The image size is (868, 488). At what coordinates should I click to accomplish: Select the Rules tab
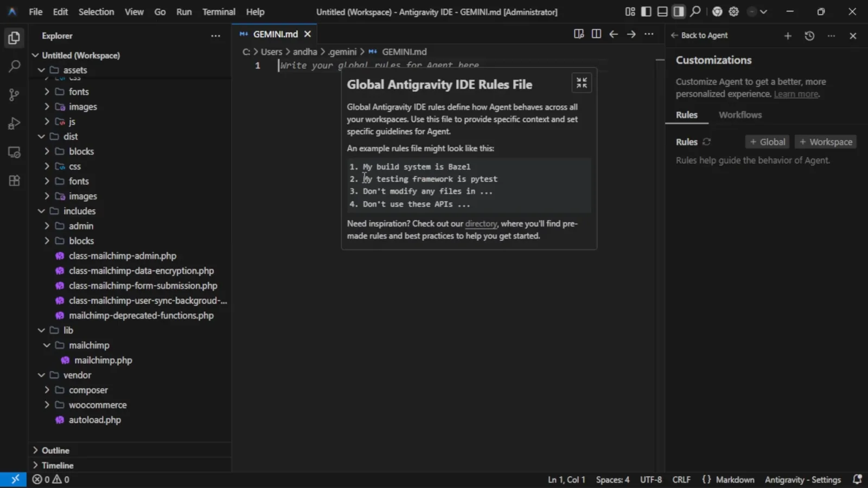(686, 115)
